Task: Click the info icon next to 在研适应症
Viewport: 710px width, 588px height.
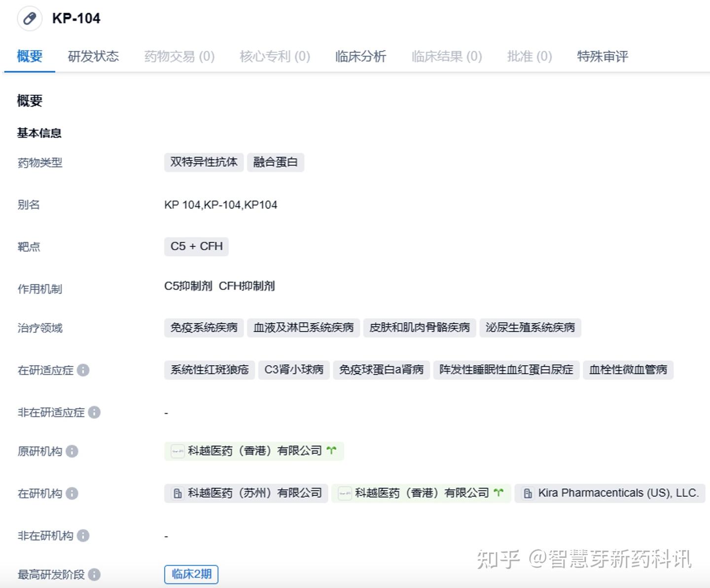Action: click(83, 371)
